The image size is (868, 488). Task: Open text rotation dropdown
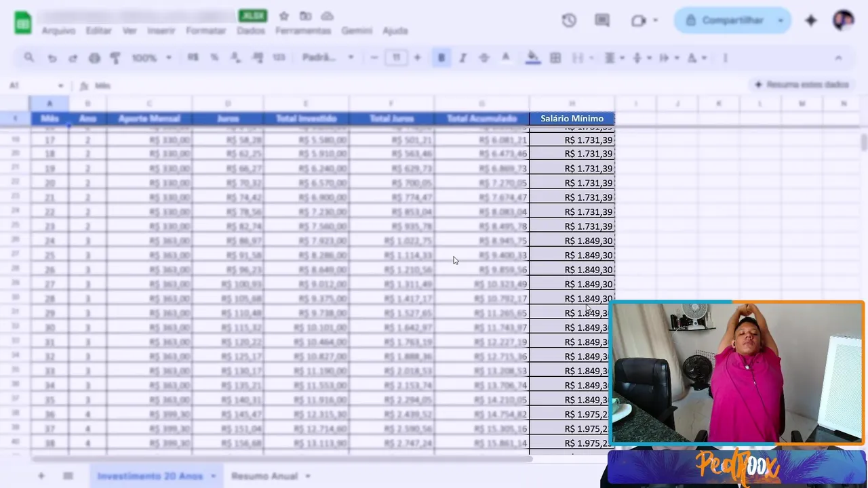tap(696, 58)
